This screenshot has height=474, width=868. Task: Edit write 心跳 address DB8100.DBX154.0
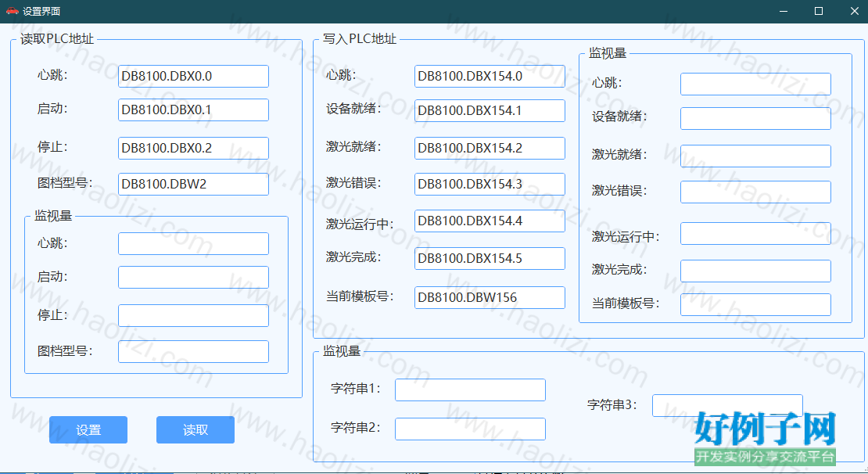[x=490, y=77]
